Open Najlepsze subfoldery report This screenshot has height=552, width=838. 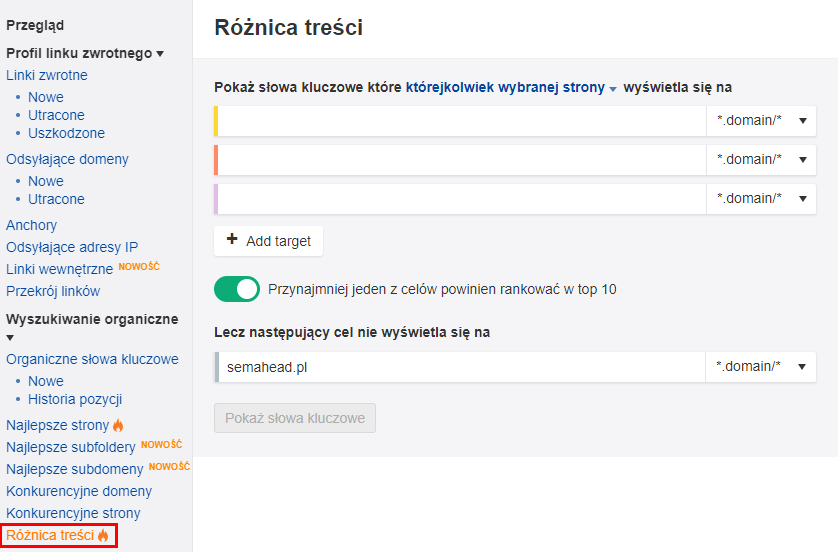click(x=72, y=447)
